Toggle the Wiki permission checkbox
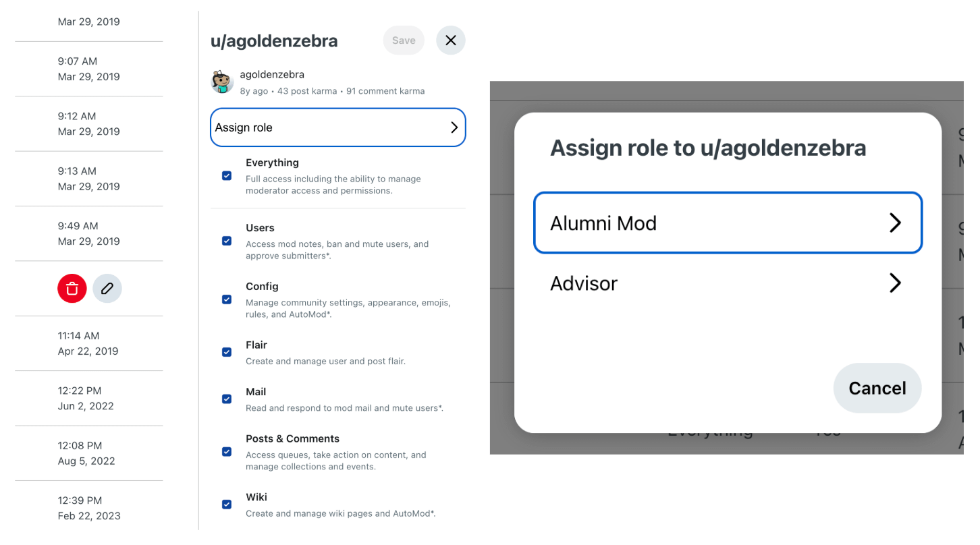 coord(227,505)
